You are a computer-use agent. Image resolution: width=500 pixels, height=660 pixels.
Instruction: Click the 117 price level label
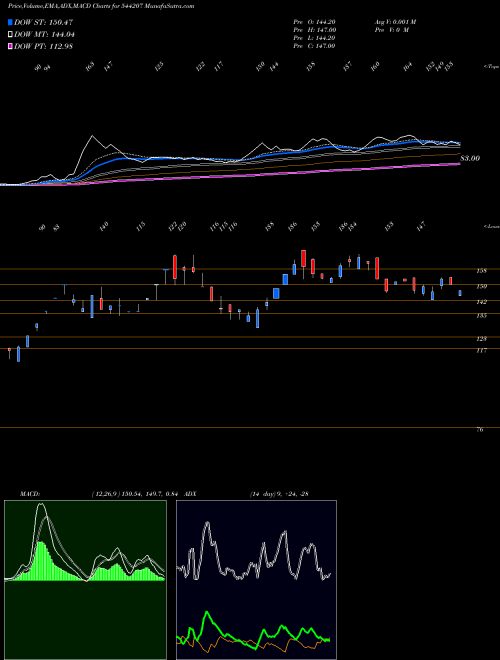[x=481, y=350]
